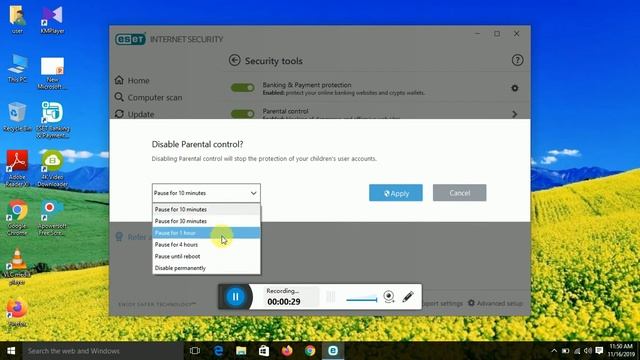
Task: Open File Explorer from taskbar
Action: (x=241, y=351)
